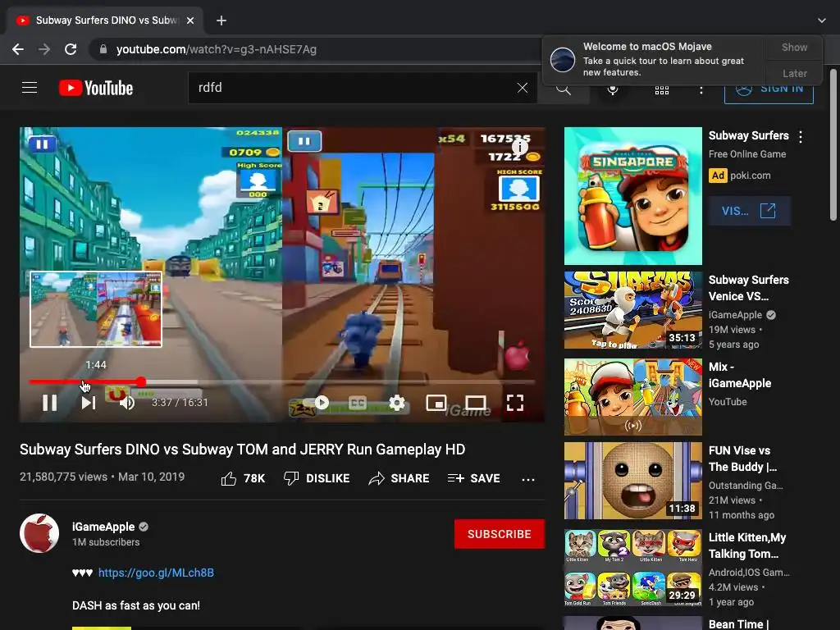840x630 pixels.
Task: Seek on the video progress bar
Action: click(282, 381)
